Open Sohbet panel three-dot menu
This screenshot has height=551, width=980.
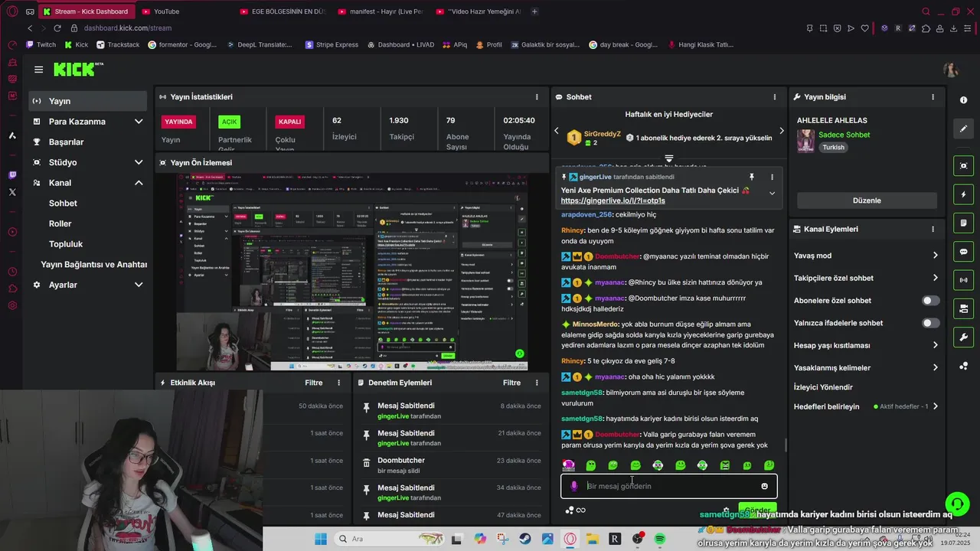(775, 97)
